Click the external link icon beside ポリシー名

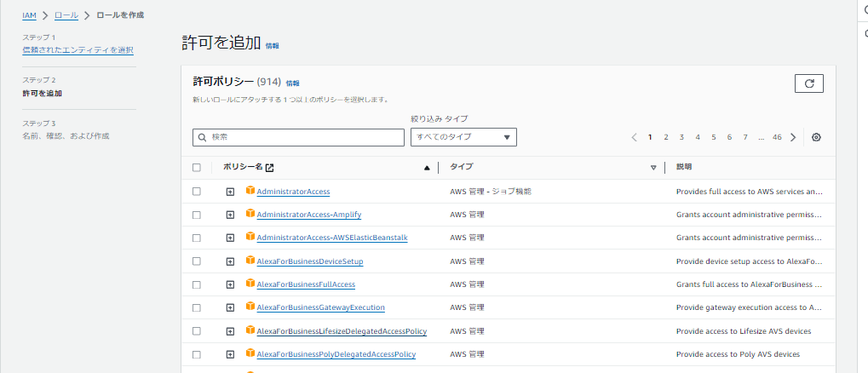click(x=269, y=167)
